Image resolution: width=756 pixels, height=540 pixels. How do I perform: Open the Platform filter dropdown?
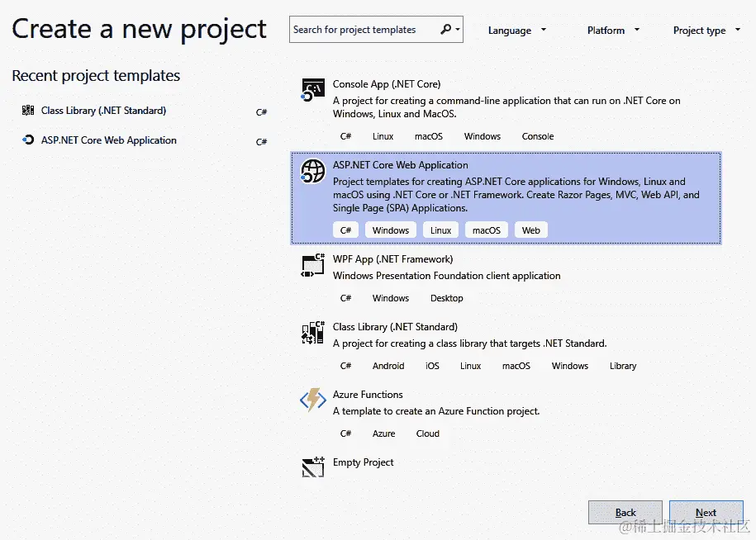613,31
